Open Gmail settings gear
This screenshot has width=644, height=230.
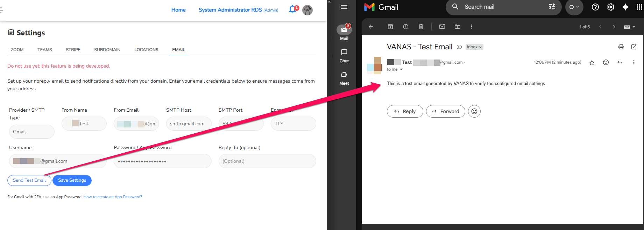(611, 7)
